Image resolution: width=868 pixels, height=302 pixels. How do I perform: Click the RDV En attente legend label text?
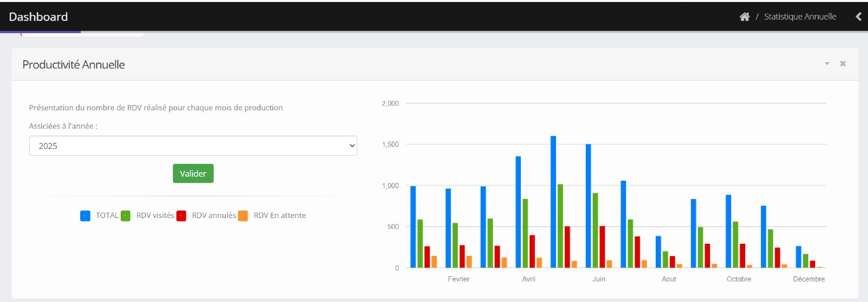279,216
